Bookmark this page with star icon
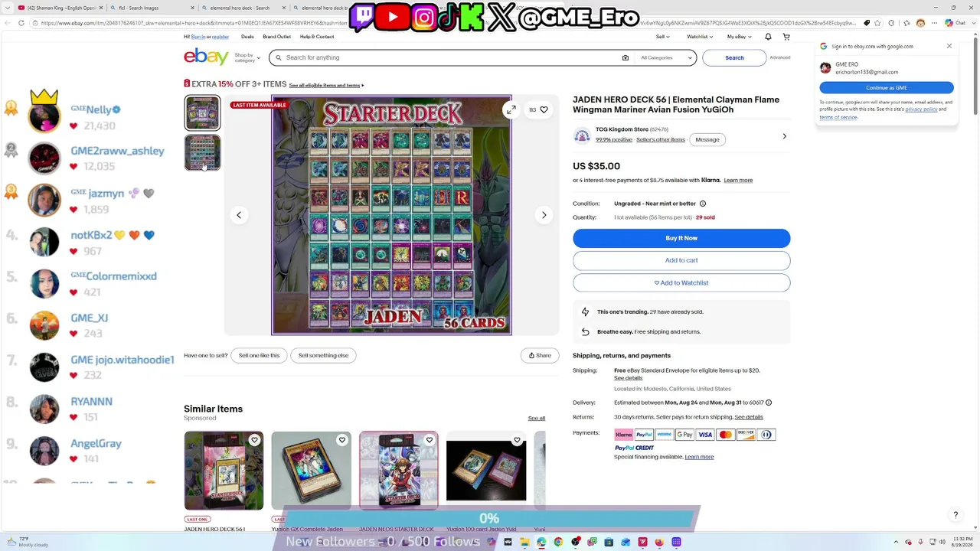 (879, 23)
